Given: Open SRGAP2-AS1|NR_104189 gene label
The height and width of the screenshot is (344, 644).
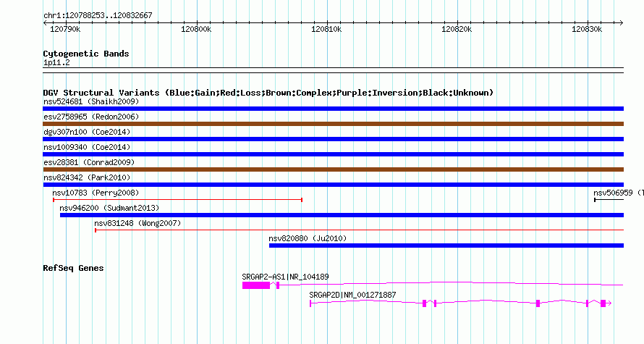Looking at the screenshot, I should point(285,277).
